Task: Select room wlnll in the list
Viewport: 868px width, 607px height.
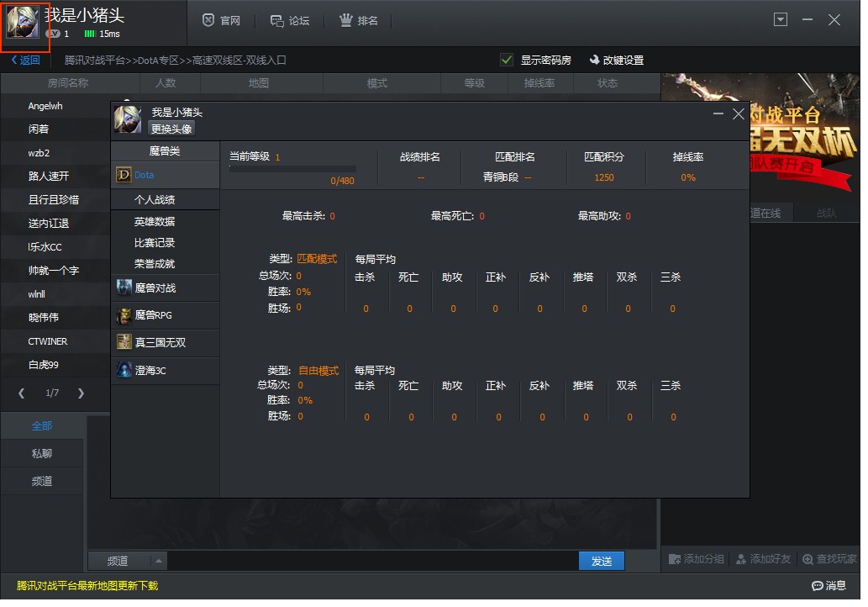Action: tap(36, 294)
